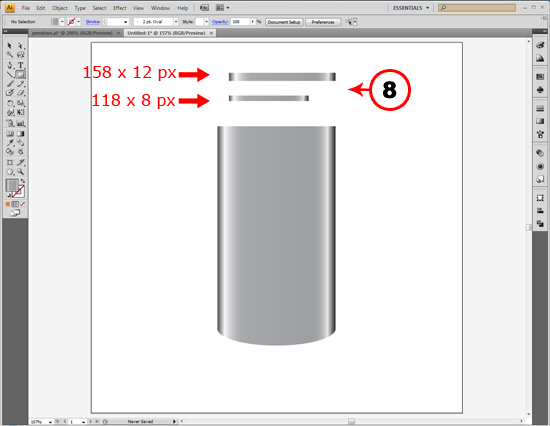This screenshot has height=426, width=550.
Task: Select the Artboard tool
Action: pyautogui.click(x=9, y=162)
